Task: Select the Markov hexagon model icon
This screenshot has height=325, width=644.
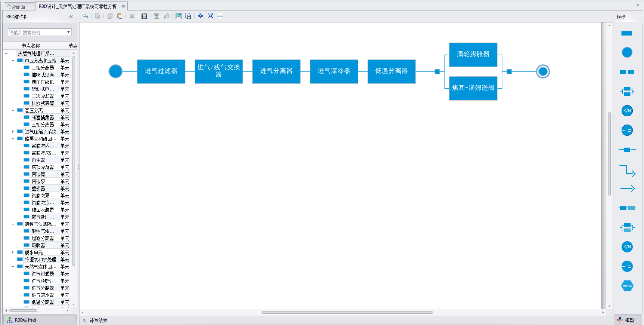Action: click(x=627, y=286)
